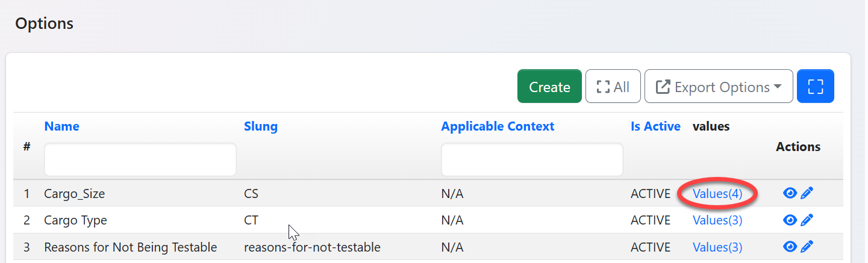Focus the Applicable Context filter input
This screenshot has height=263, width=868.
[531, 159]
